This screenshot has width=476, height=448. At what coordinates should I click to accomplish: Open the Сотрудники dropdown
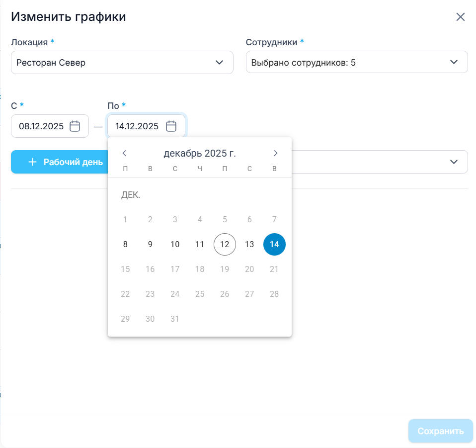coord(454,62)
